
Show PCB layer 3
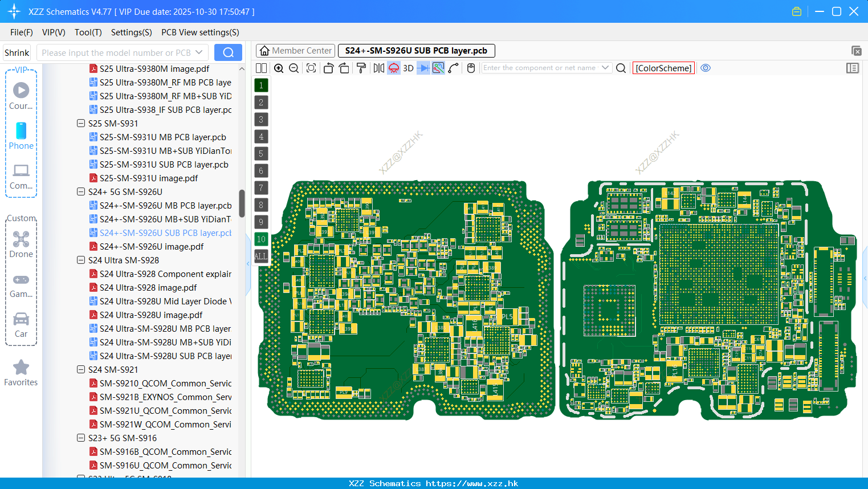[261, 119]
